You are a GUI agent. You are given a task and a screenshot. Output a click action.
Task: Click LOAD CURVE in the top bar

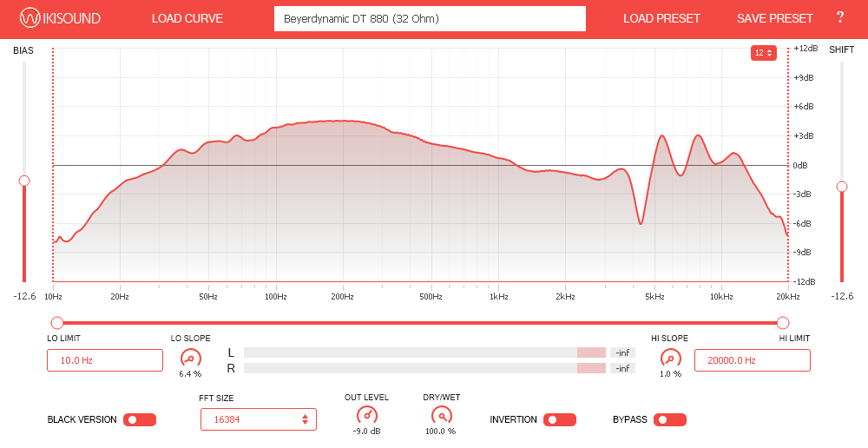[x=187, y=18]
